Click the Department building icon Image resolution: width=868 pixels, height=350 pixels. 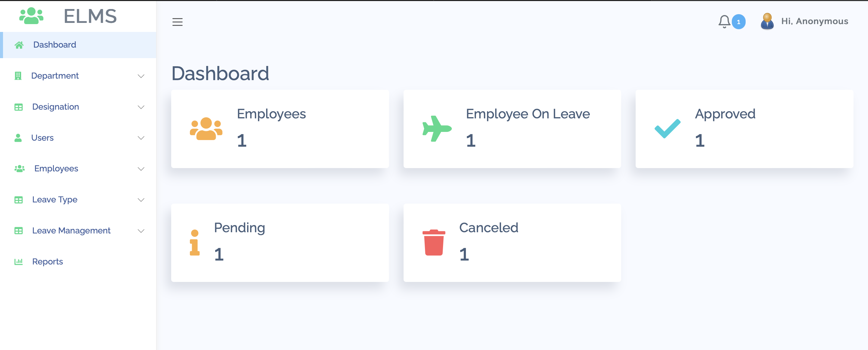[x=18, y=76]
